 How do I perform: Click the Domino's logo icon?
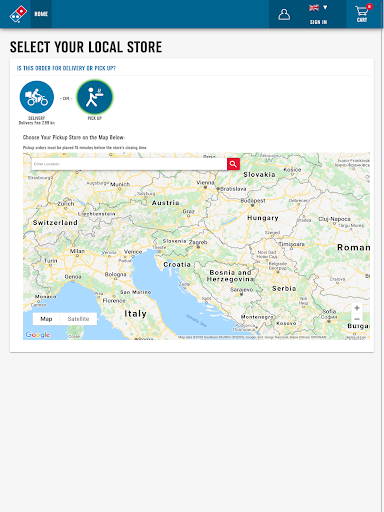pyautogui.click(x=18, y=14)
